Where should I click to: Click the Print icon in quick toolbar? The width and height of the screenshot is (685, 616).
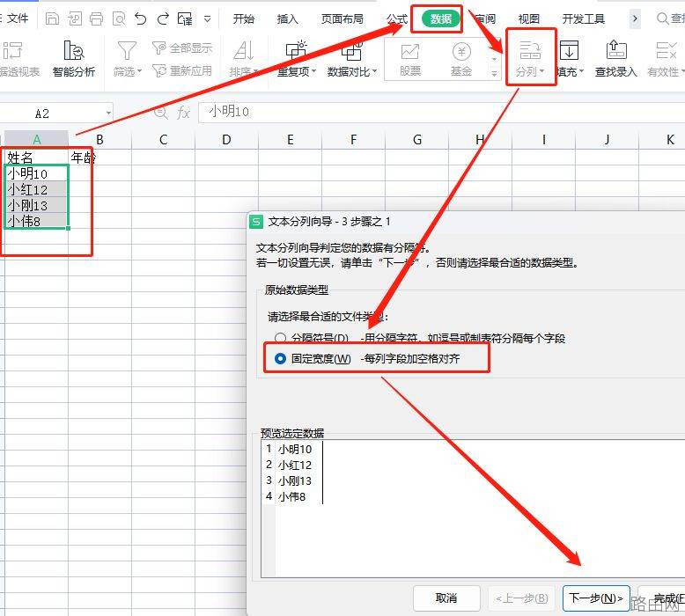pos(96,18)
